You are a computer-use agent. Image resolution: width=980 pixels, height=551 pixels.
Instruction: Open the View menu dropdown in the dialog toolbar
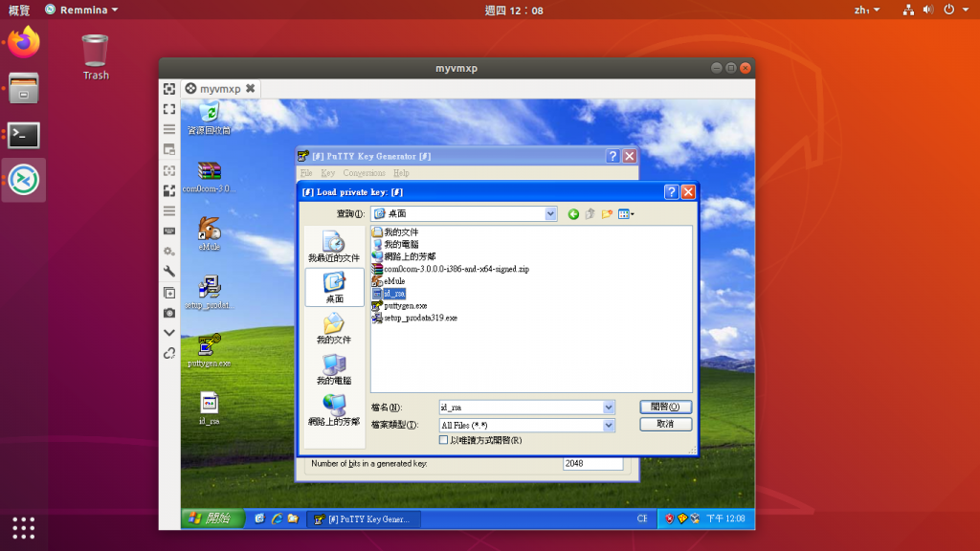626,214
